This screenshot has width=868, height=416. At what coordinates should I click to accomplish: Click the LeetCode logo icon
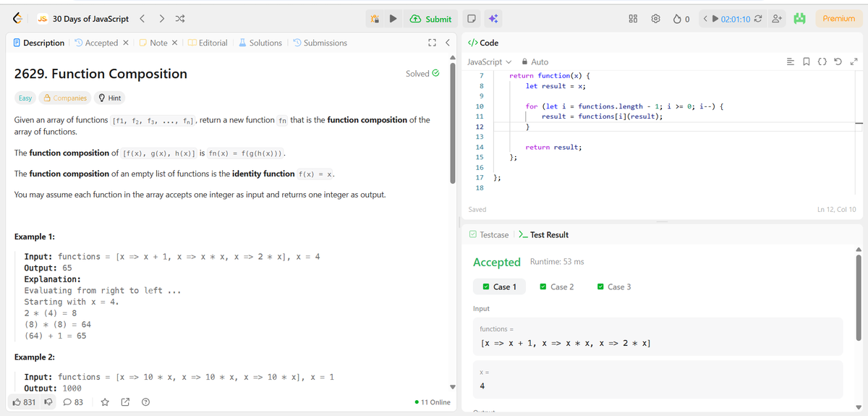pos(17,19)
